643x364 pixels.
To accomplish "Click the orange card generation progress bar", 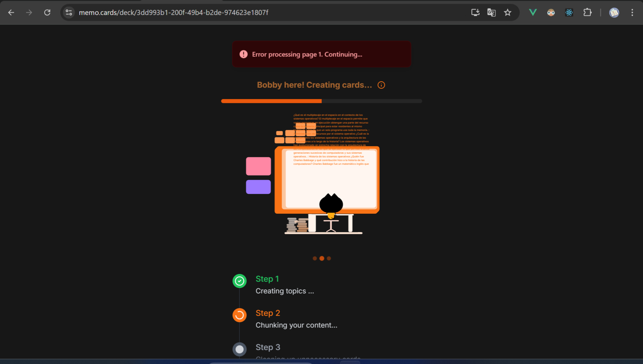I will 271,101.
